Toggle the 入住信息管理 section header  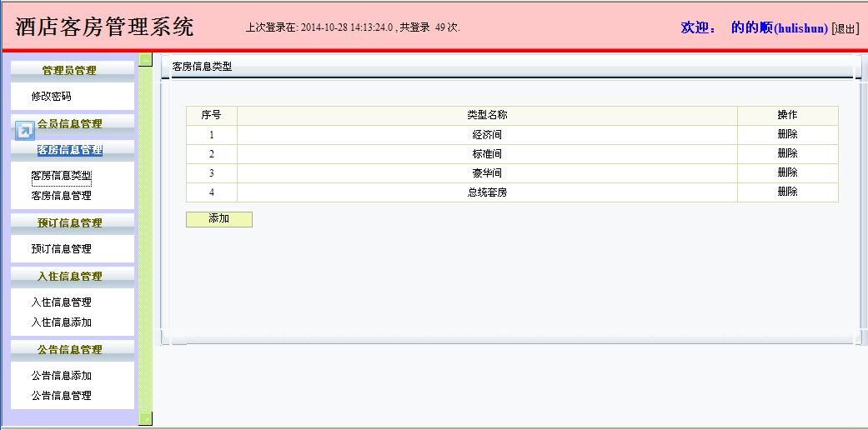(x=73, y=277)
